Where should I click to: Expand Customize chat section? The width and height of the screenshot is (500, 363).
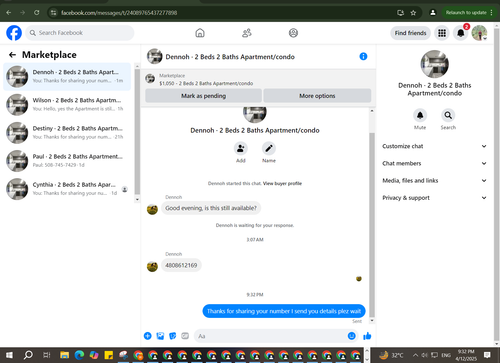point(434,146)
